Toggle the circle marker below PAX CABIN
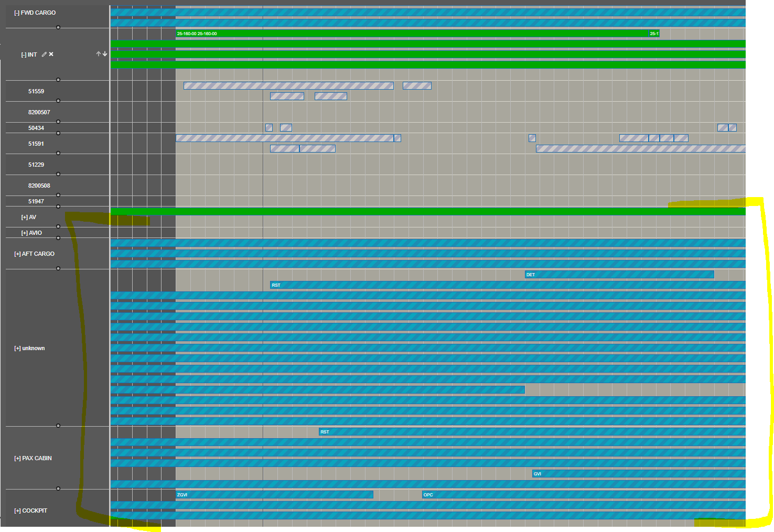 (58, 488)
